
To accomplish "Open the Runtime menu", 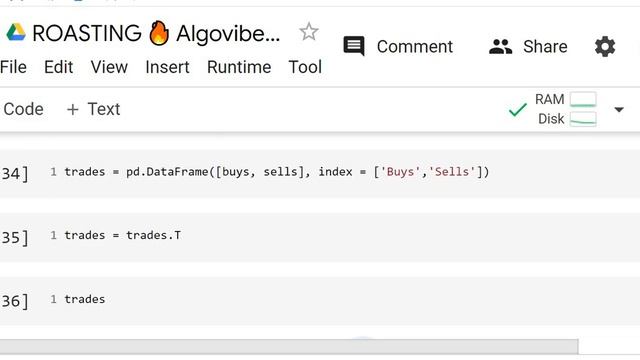I will pyautogui.click(x=239, y=67).
